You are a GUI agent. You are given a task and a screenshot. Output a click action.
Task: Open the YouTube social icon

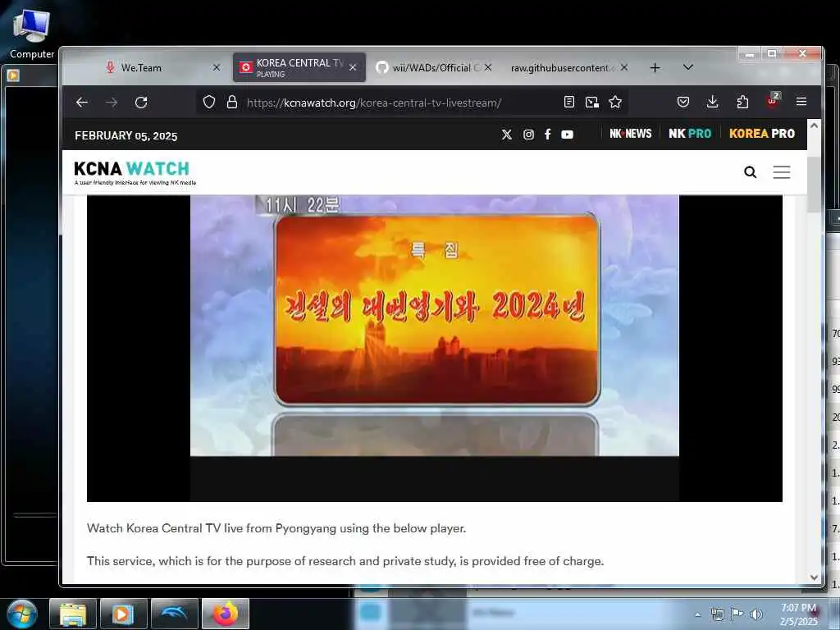click(x=568, y=135)
